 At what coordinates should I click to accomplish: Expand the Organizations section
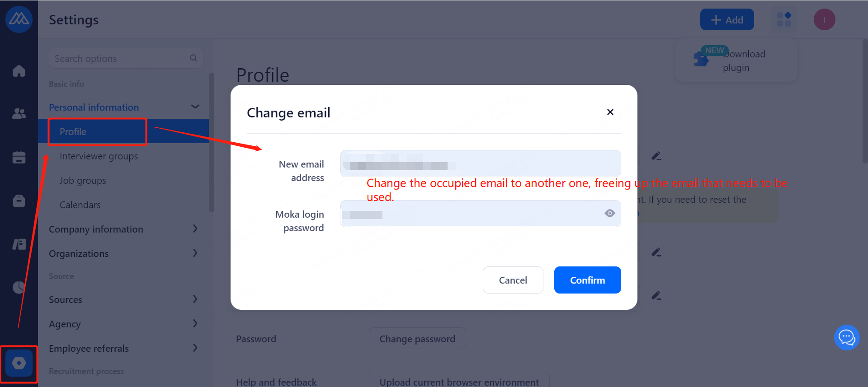click(x=195, y=253)
